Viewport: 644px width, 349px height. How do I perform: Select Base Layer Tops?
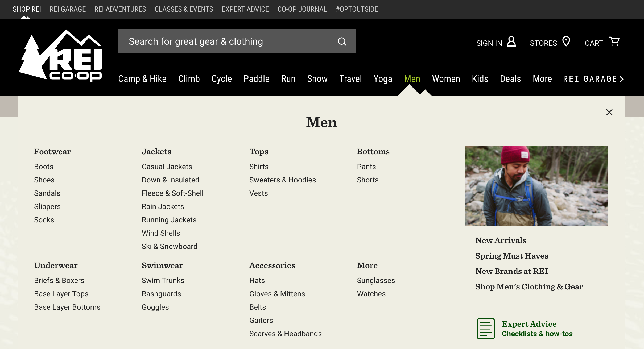61,294
